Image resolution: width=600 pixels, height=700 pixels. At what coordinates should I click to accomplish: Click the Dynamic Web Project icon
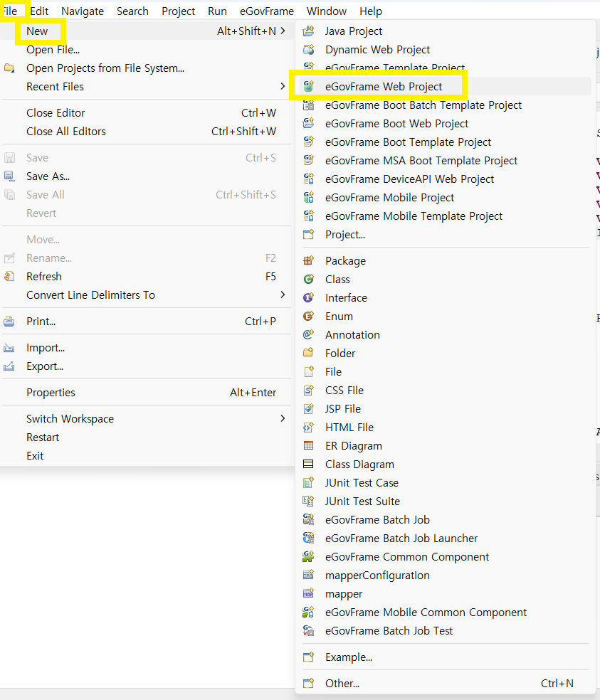[308, 50]
